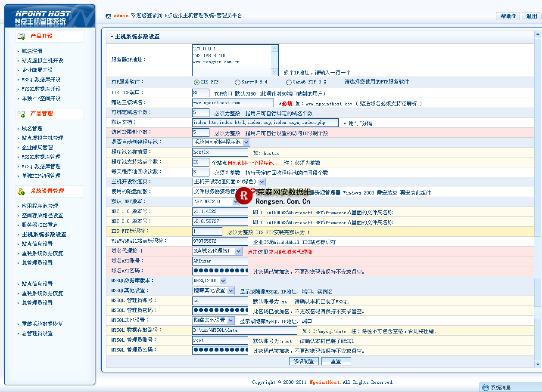Open the 域名代理接口 dropdown
This screenshot has width=542, height=392.
point(238,251)
